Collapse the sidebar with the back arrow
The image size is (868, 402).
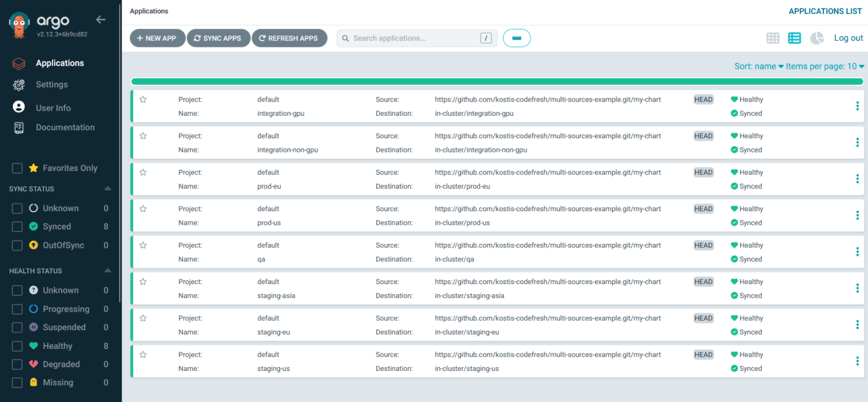pos(101,19)
